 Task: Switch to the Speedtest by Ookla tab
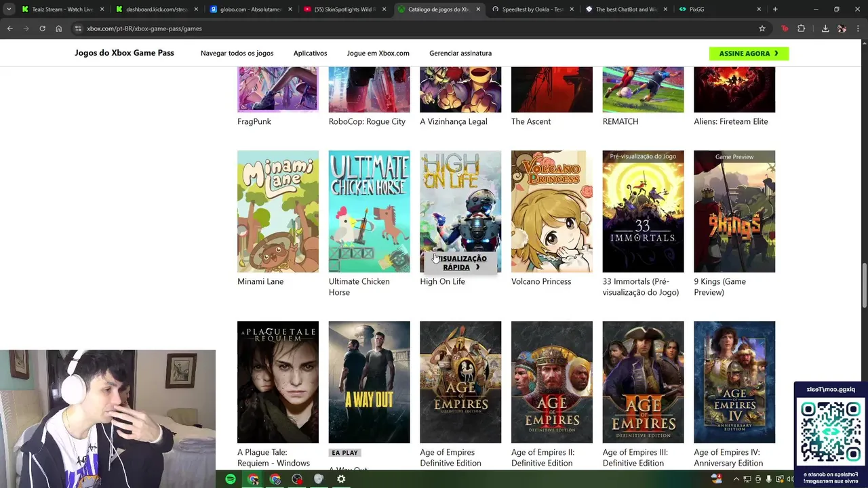(x=532, y=9)
